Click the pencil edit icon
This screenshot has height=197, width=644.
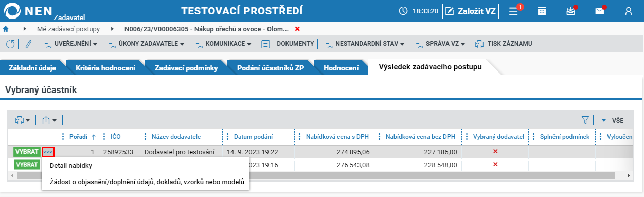pos(28,44)
